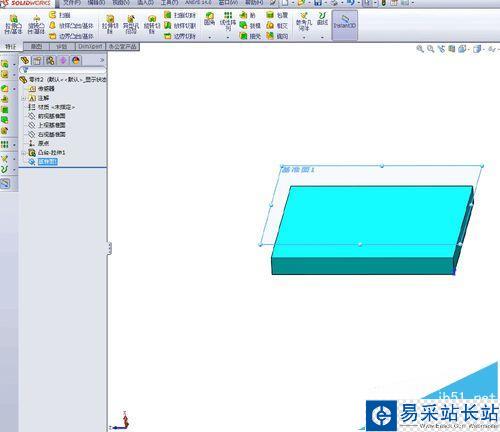Screen dimensions: 500x432
Task: Click the Rebuild traffic light icon
Action: tap(384, 3)
